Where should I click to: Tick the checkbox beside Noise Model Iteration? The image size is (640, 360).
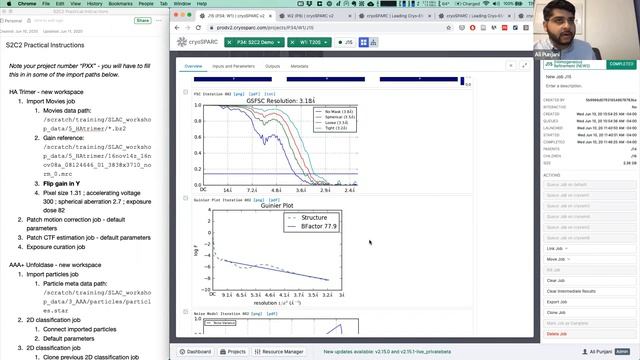[x=185, y=312]
